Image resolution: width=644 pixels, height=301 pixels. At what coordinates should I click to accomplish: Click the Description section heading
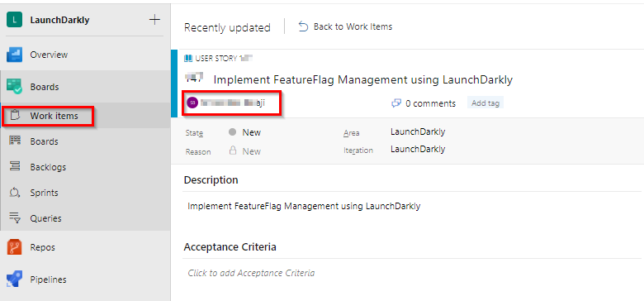[211, 179]
